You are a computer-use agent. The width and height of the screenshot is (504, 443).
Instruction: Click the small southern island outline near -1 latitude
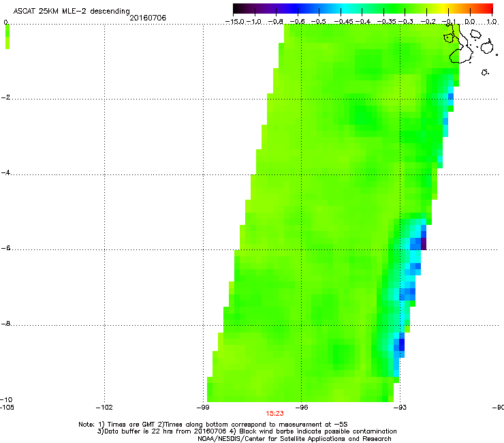click(485, 72)
